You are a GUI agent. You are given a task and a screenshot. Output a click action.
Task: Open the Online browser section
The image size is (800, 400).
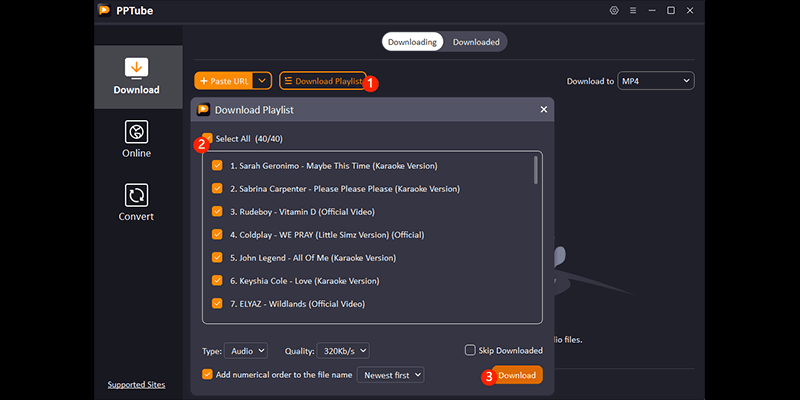click(136, 139)
